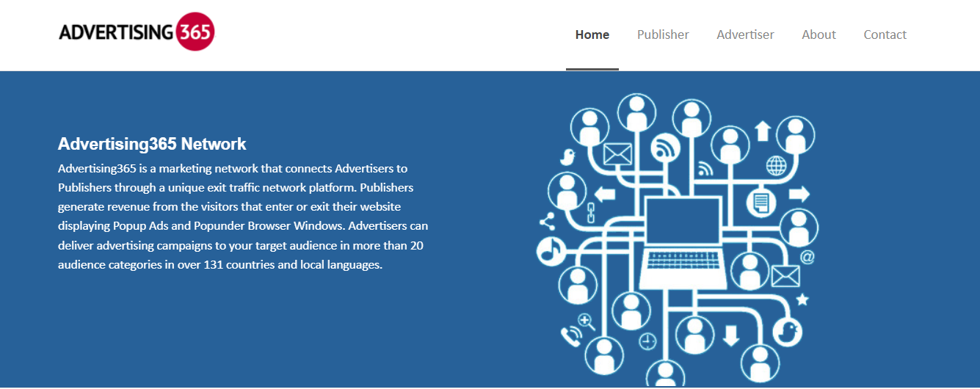Visit the About page

[819, 34]
